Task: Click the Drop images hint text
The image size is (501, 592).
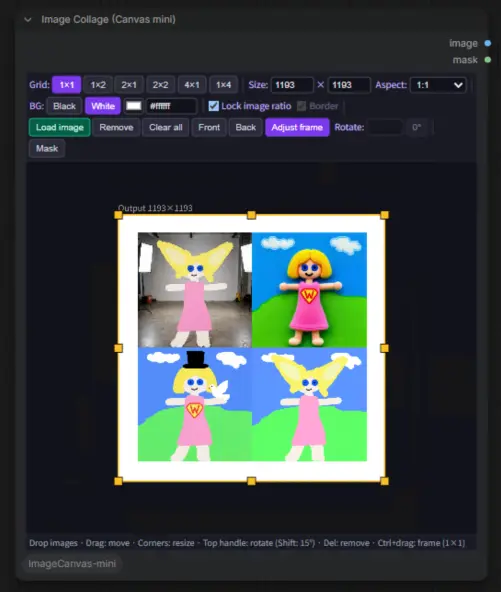Action: pos(53,543)
